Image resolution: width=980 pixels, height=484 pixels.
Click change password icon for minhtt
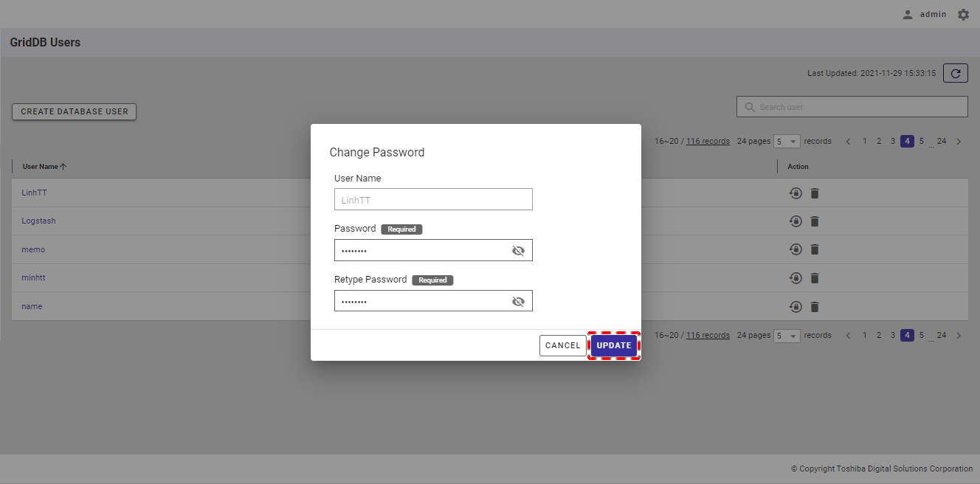pyautogui.click(x=796, y=278)
